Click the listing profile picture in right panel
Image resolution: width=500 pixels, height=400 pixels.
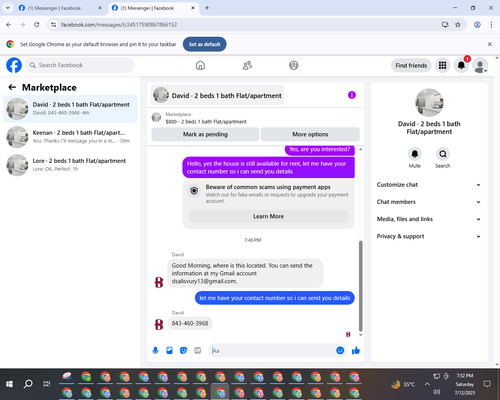click(x=429, y=103)
